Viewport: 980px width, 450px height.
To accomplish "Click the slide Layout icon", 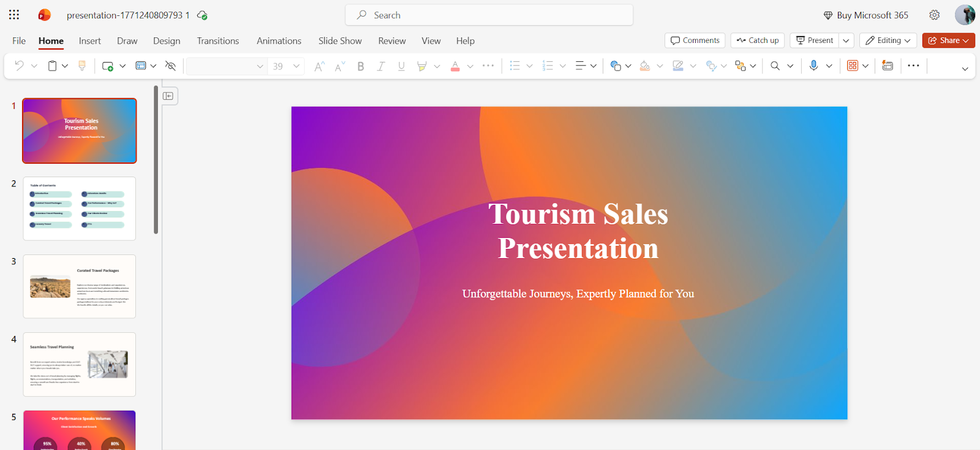I will (141, 66).
